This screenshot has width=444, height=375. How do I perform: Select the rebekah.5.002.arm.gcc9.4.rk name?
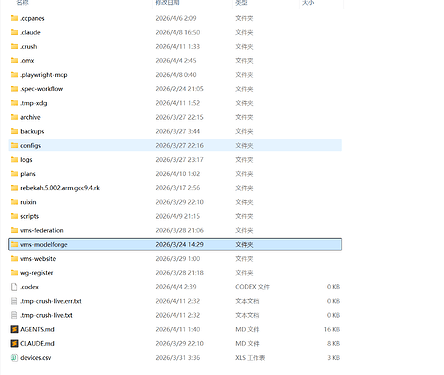(x=60, y=188)
